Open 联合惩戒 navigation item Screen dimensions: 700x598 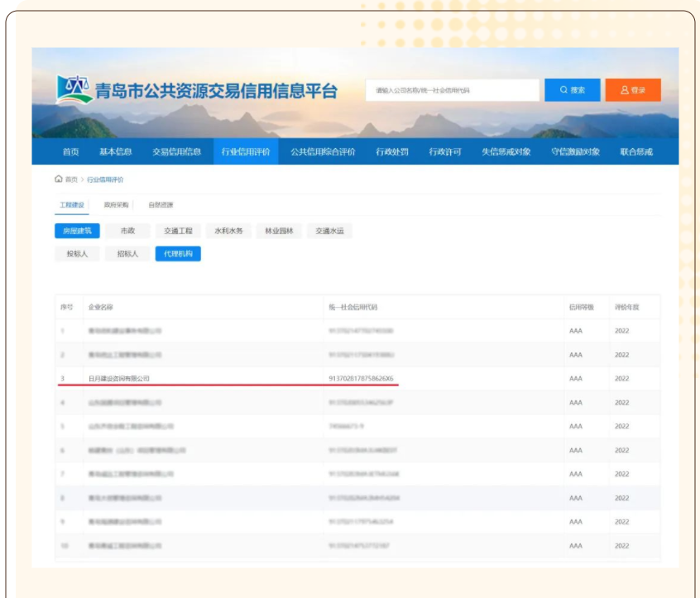(x=636, y=151)
